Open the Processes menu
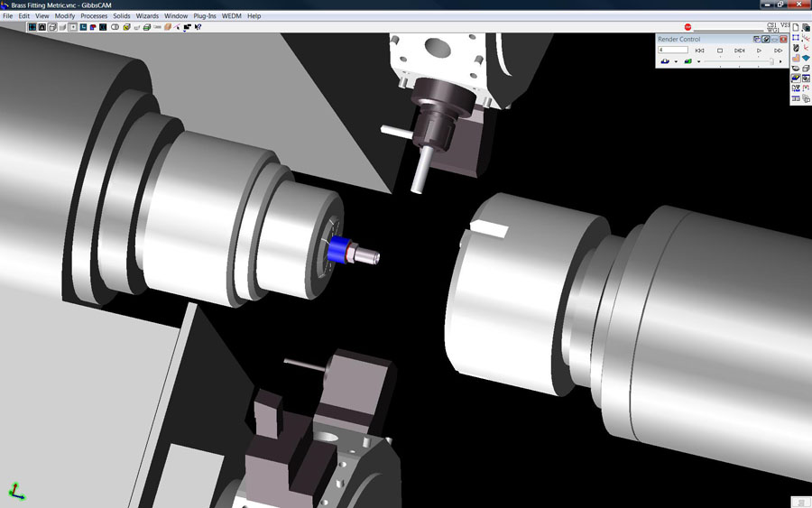The width and height of the screenshot is (812, 508). pyautogui.click(x=94, y=16)
